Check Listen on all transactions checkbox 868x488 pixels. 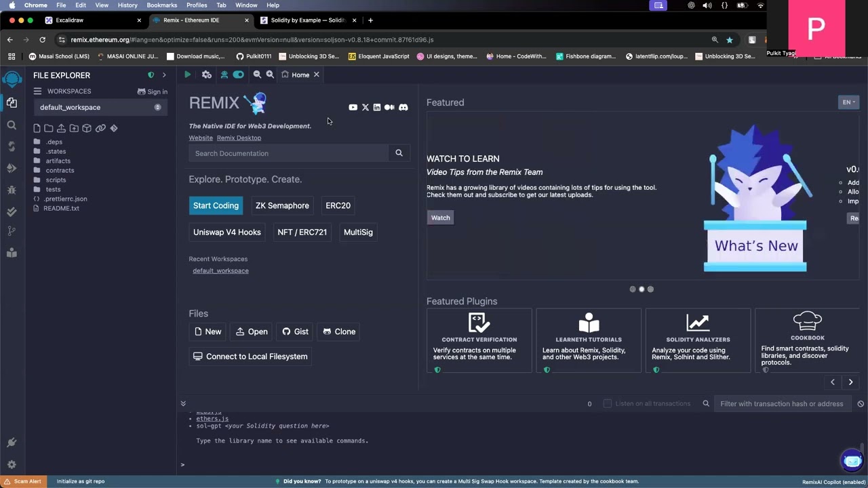click(x=608, y=404)
